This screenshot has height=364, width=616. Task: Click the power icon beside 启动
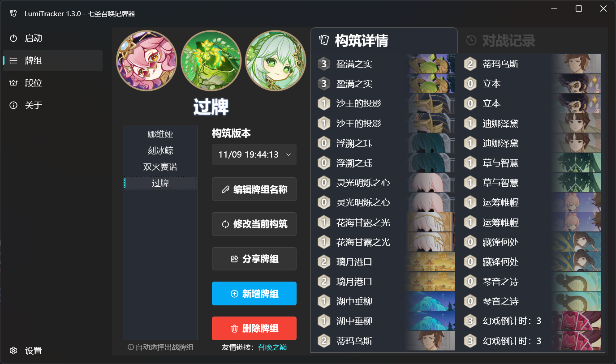click(x=13, y=39)
